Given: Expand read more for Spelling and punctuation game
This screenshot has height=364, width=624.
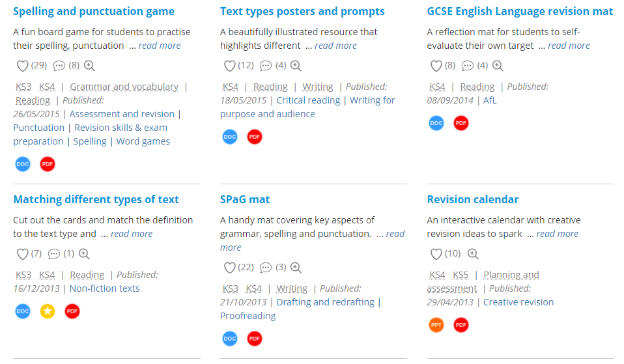Looking at the screenshot, I should (160, 46).
